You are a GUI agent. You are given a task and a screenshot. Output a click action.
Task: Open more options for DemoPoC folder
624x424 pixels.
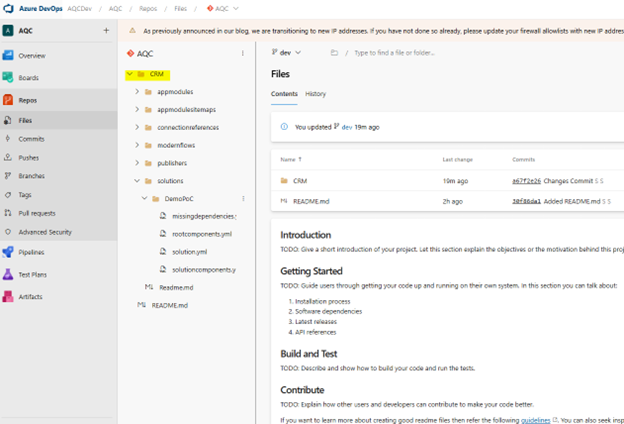point(243,199)
